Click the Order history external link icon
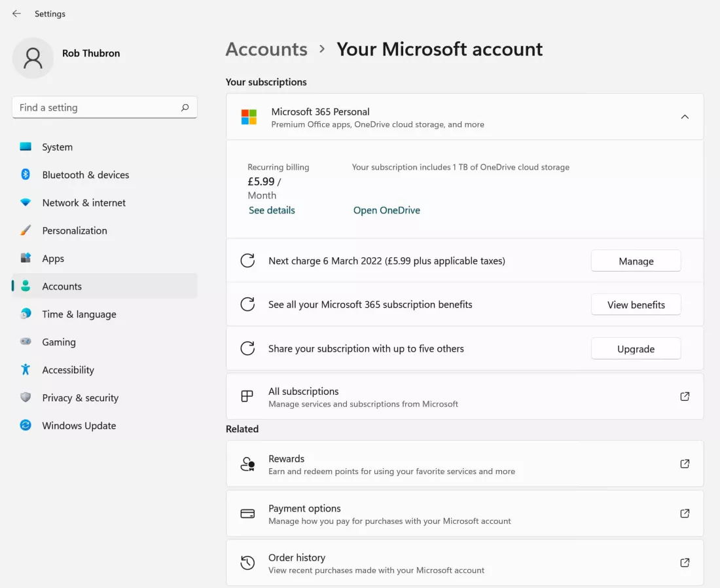The width and height of the screenshot is (720, 588). tap(685, 562)
